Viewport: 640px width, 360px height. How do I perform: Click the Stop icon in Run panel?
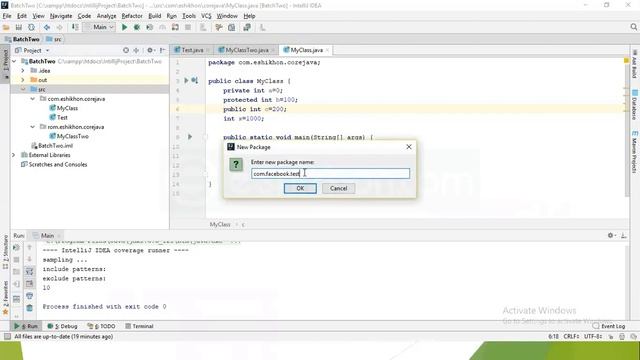coord(16,260)
